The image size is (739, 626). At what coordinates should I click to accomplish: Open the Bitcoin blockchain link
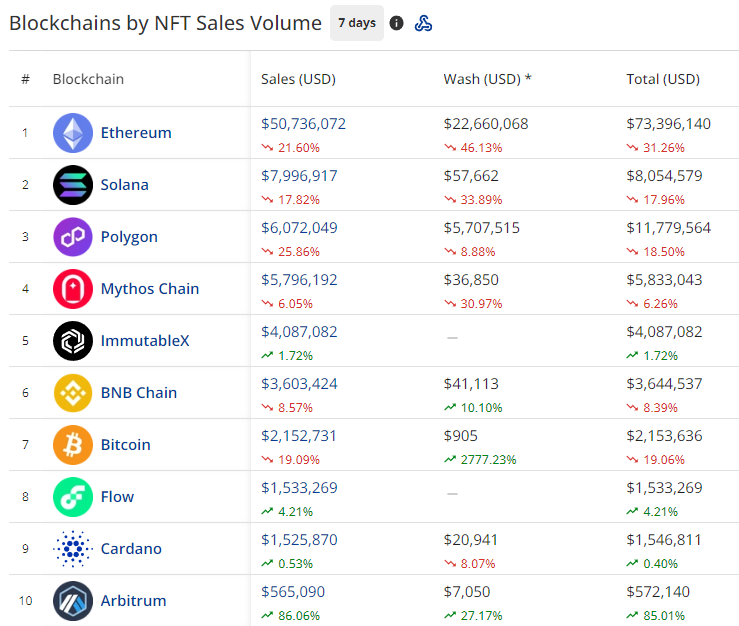click(x=125, y=445)
